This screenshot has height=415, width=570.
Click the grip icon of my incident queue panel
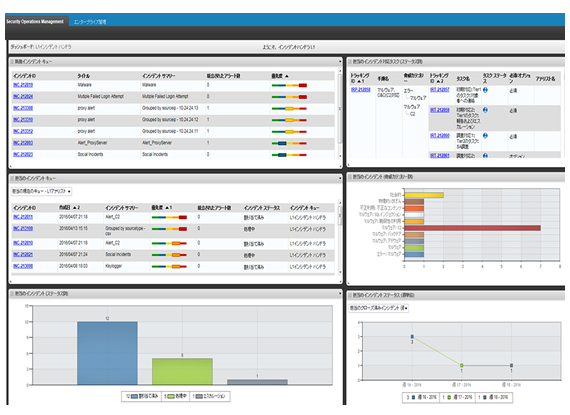click(12, 178)
